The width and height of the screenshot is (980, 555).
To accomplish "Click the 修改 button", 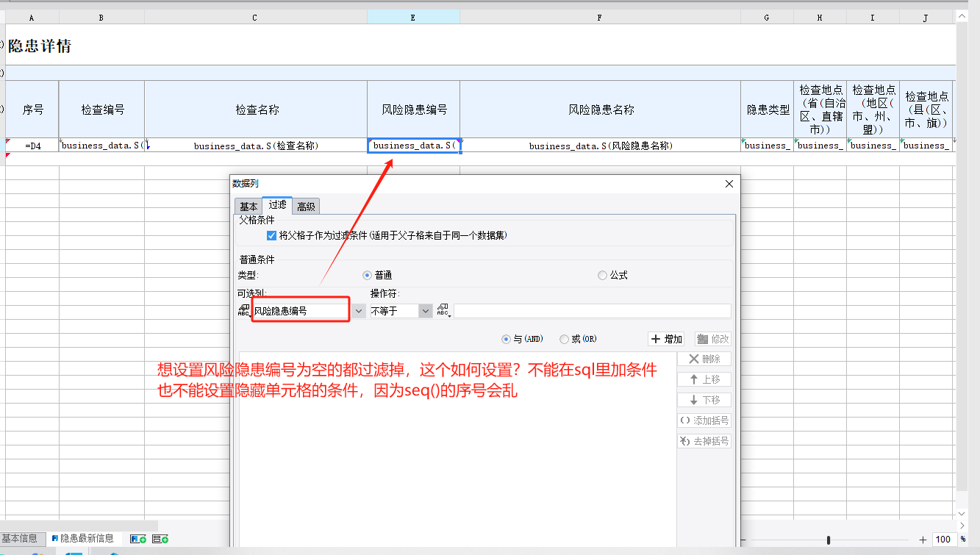I will point(712,339).
